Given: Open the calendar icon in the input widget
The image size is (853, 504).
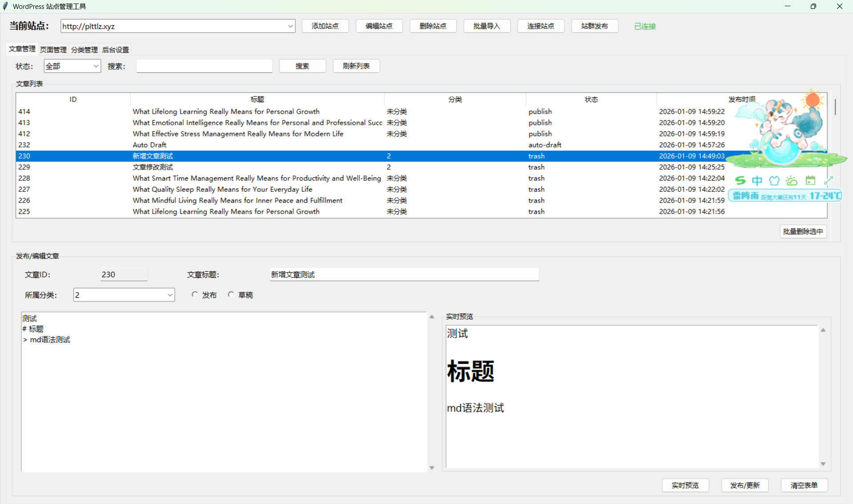Looking at the screenshot, I should click(810, 180).
